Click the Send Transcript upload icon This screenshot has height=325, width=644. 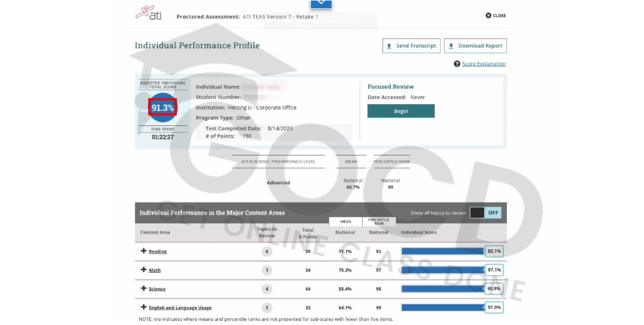(389, 46)
